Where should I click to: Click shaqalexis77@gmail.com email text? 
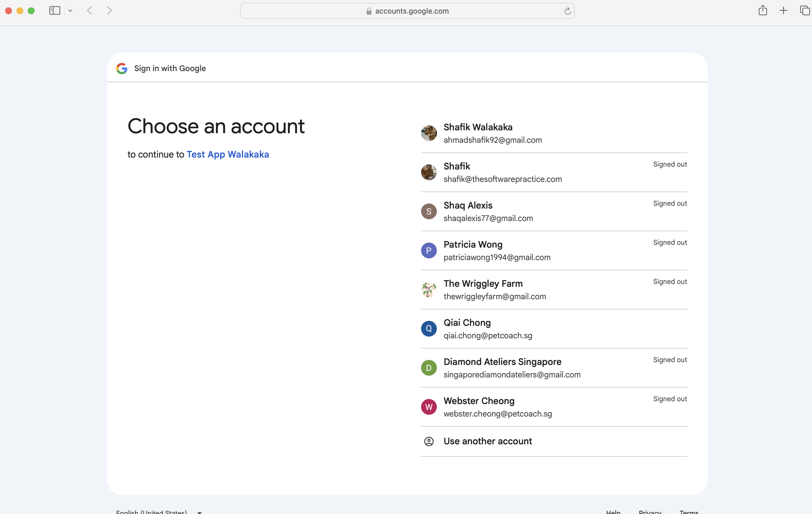(488, 218)
